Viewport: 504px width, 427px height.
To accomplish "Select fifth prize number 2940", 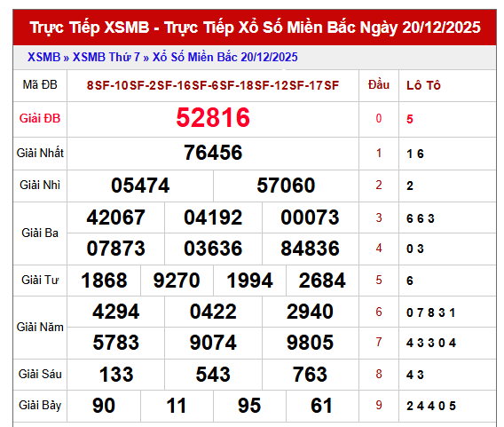I will coord(310,312).
